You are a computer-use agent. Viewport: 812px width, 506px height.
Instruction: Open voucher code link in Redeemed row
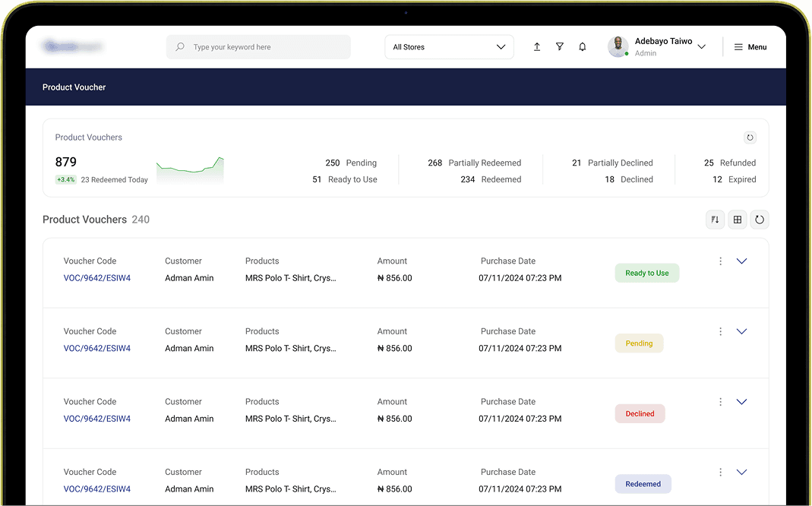(x=96, y=489)
